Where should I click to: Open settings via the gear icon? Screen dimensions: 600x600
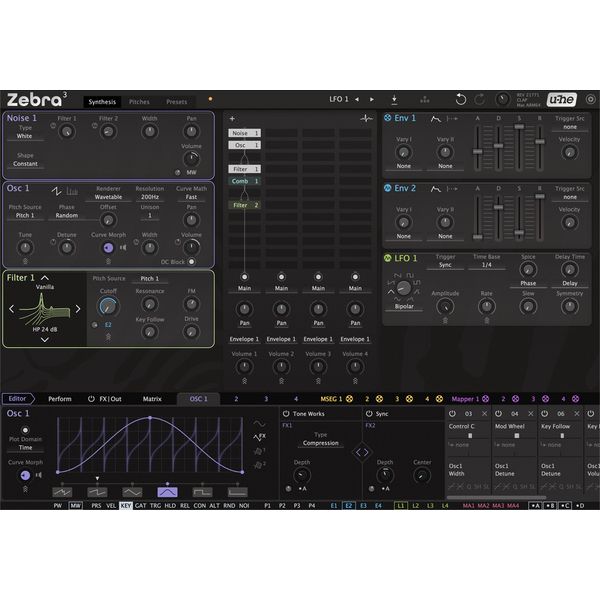pos(590,100)
